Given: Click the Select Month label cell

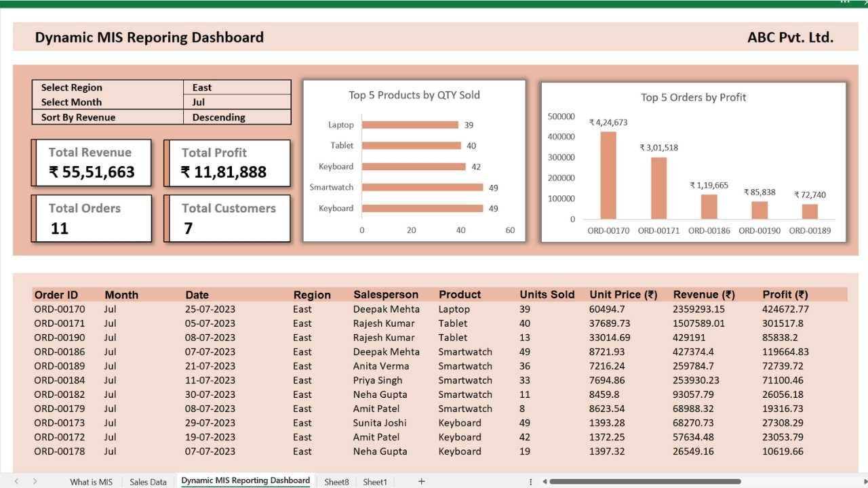Looking at the screenshot, I should pos(108,102).
